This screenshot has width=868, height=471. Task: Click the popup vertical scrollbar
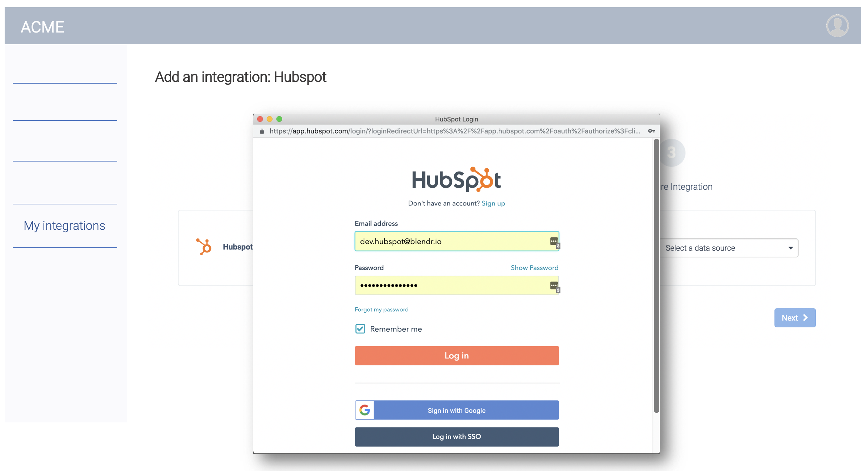coord(656,276)
